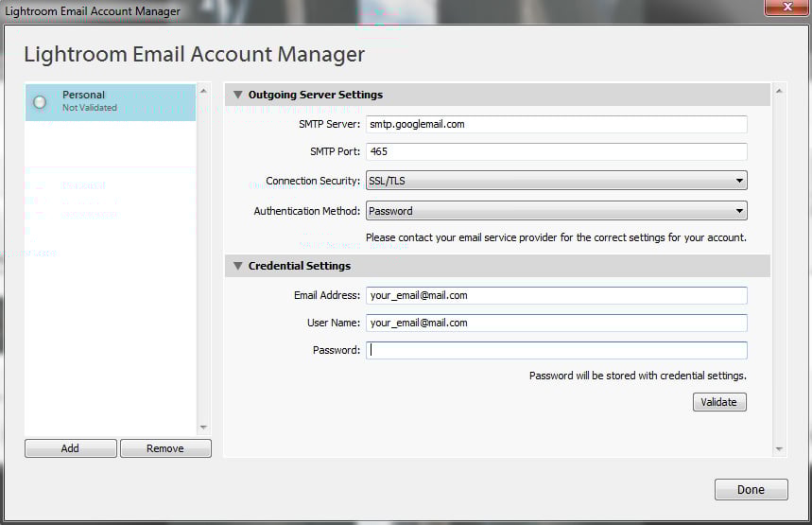Click the "Please contact your email service provider" note

[x=556, y=237]
